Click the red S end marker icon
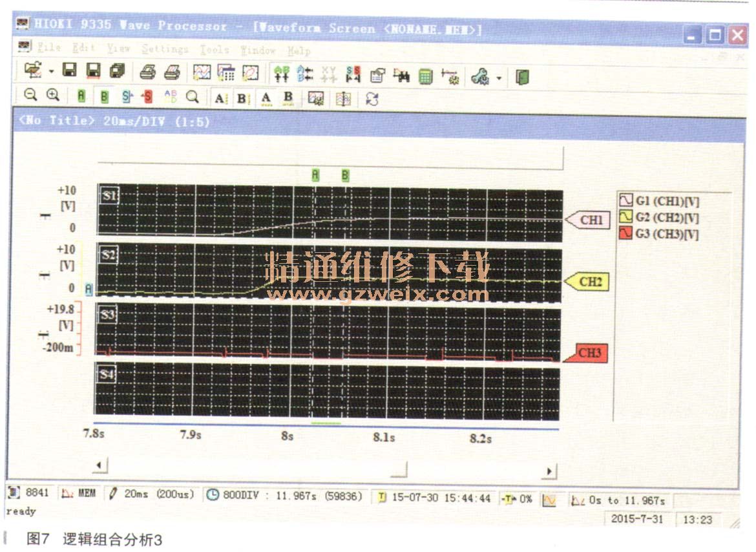This screenshot has width=756, height=552. coord(147,97)
